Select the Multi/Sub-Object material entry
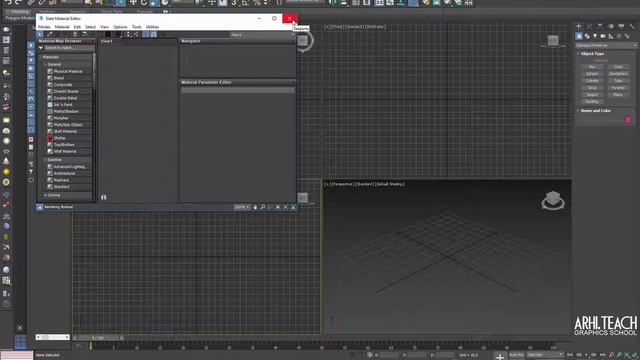 tap(69, 124)
